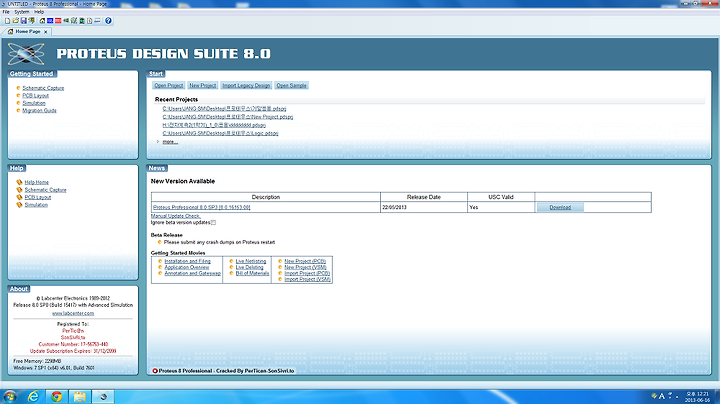Screen dimensions: 720x404
Task: Click the 22/05/2013 release date cell
Action: 423,208
